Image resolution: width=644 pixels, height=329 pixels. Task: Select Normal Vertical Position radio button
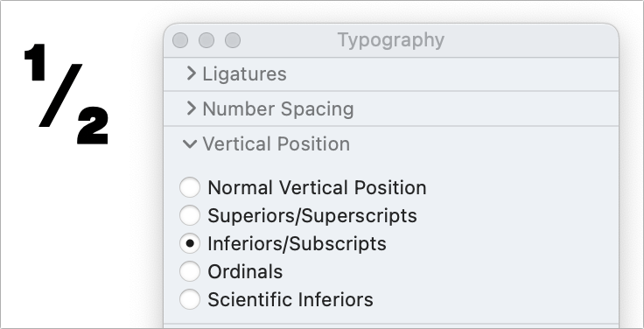tap(190, 187)
